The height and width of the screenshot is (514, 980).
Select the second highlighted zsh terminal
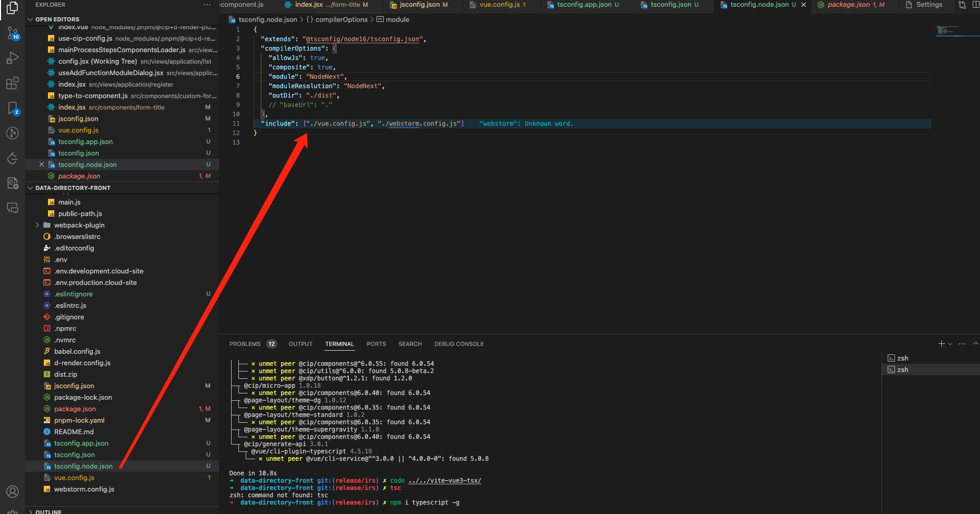point(930,369)
